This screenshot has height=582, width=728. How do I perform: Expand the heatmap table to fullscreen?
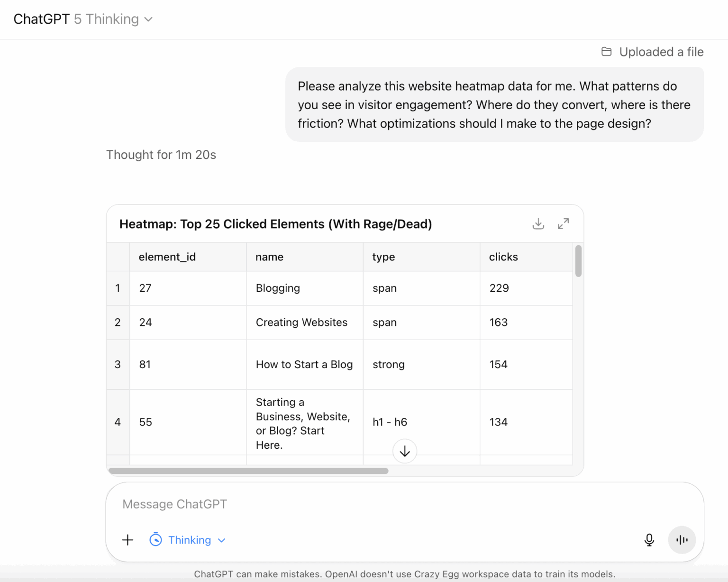pos(563,223)
